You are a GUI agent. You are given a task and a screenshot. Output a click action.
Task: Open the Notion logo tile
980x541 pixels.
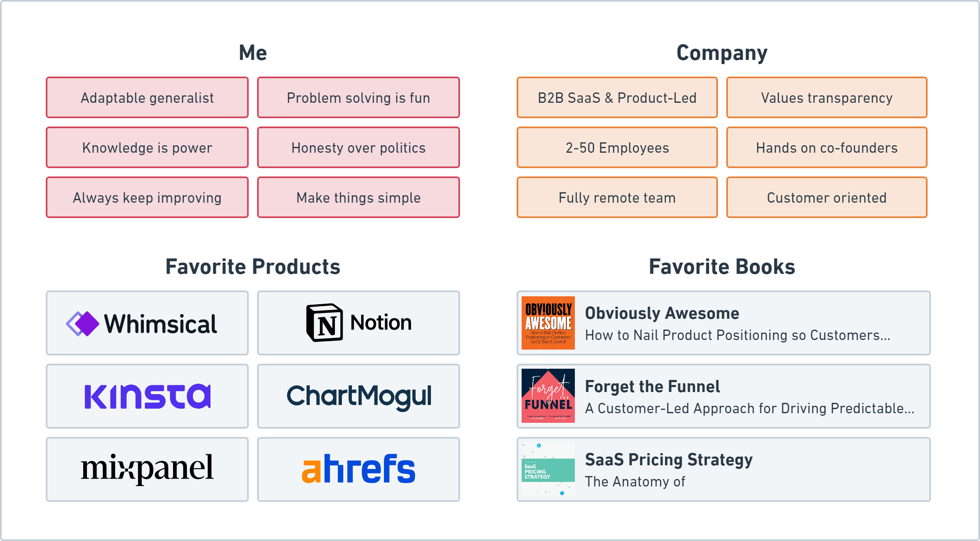[x=358, y=323]
